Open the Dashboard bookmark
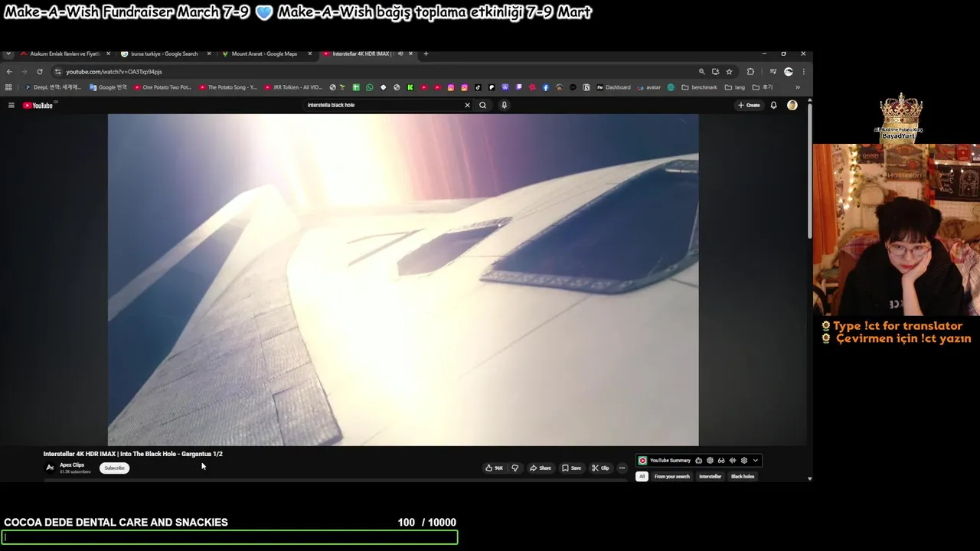 tap(613, 87)
